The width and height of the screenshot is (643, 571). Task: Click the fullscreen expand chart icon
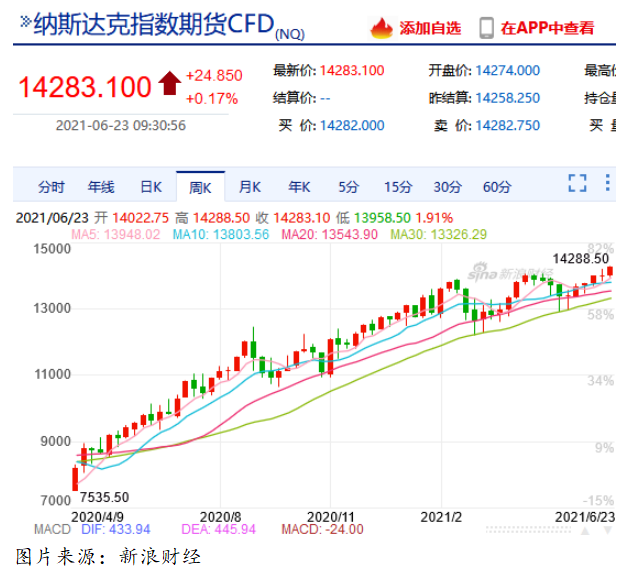tap(577, 183)
